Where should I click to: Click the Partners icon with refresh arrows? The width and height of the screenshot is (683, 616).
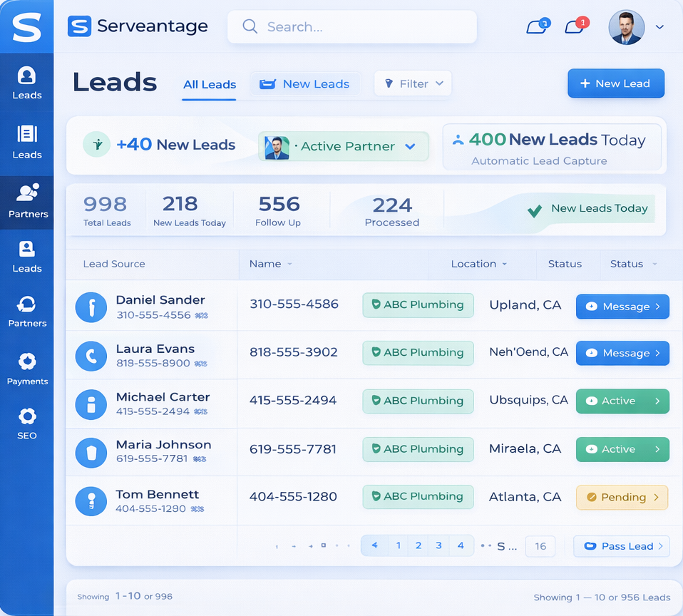pyautogui.click(x=27, y=311)
